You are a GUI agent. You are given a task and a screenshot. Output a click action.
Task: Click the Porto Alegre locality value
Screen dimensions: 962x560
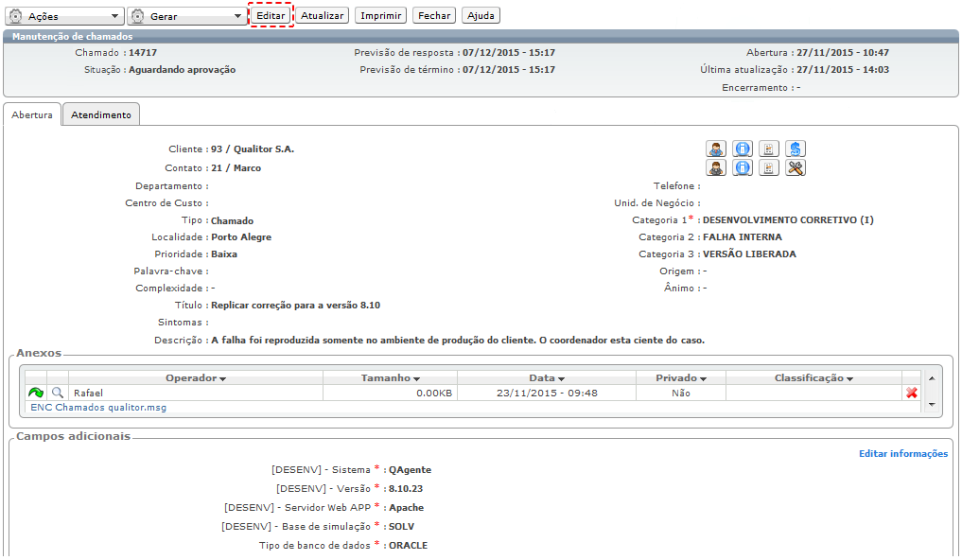pos(241,237)
